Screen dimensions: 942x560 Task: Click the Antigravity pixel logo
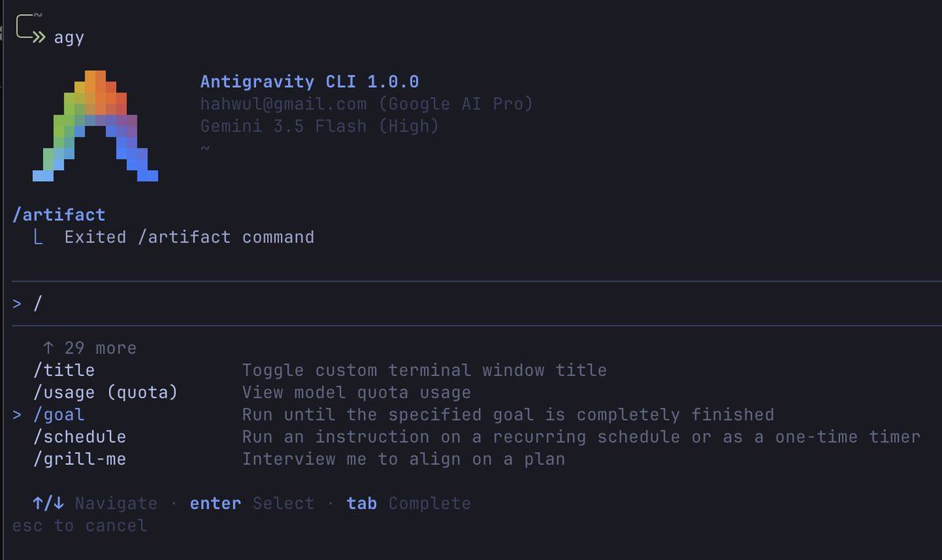pyautogui.click(x=95, y=125)
